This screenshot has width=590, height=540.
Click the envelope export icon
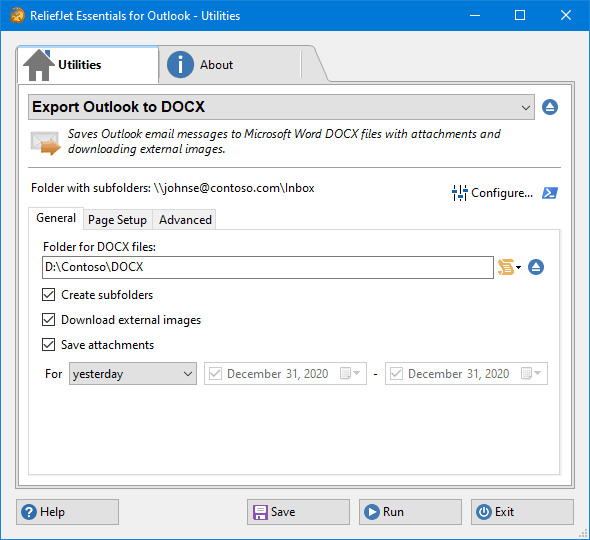(x=45, y=143)
